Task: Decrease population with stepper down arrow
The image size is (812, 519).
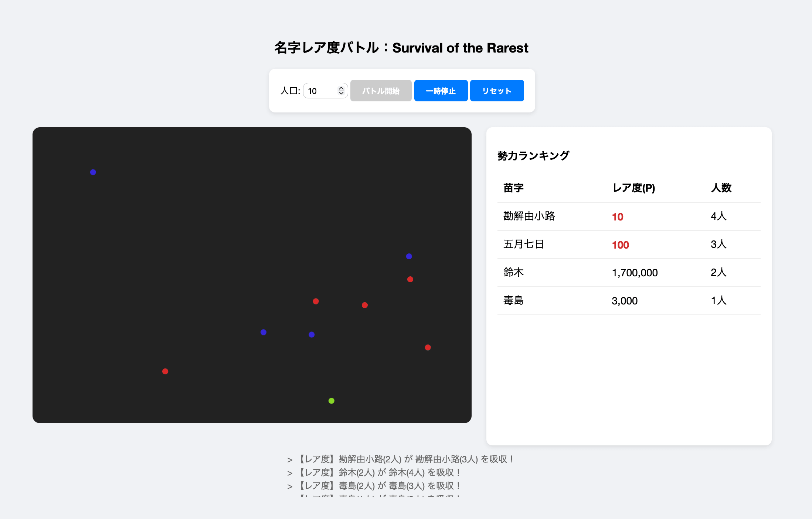Action: (x=341, y=94)
